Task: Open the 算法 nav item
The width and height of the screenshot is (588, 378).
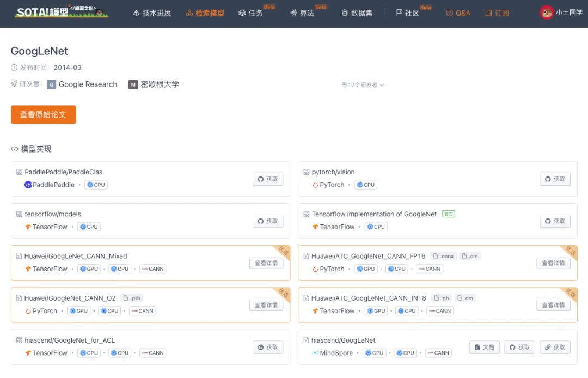Action: click(302, 13)
